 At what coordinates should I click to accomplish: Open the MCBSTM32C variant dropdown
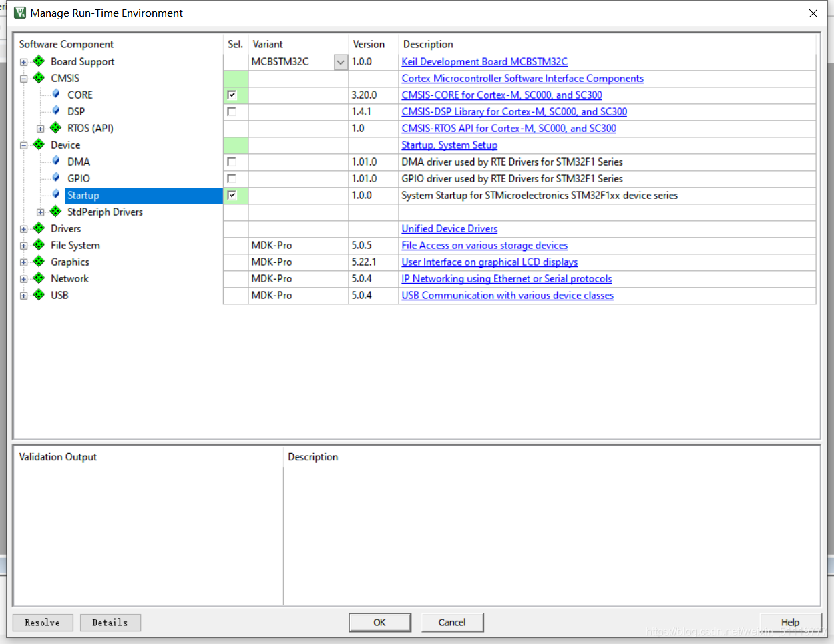click(x=341, y=62)
